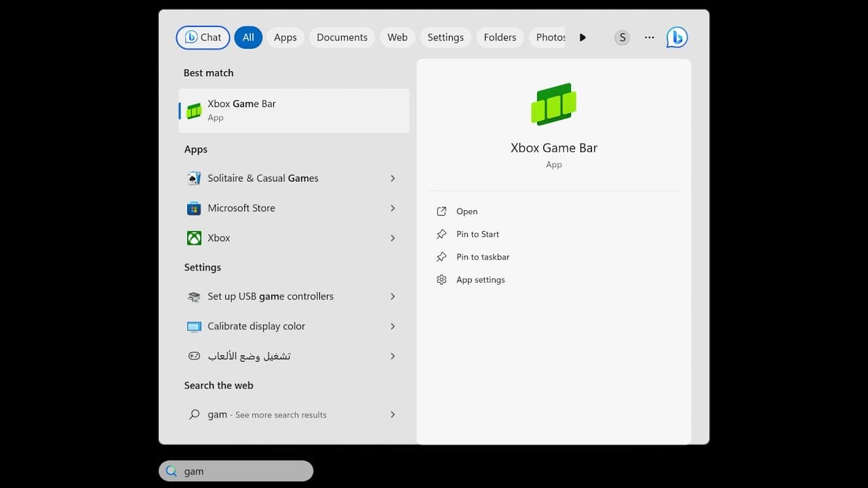This screenshot has height=488, width=868.
Task: Click the Pin to taskbar pin icon
Action: pos(441,257)
